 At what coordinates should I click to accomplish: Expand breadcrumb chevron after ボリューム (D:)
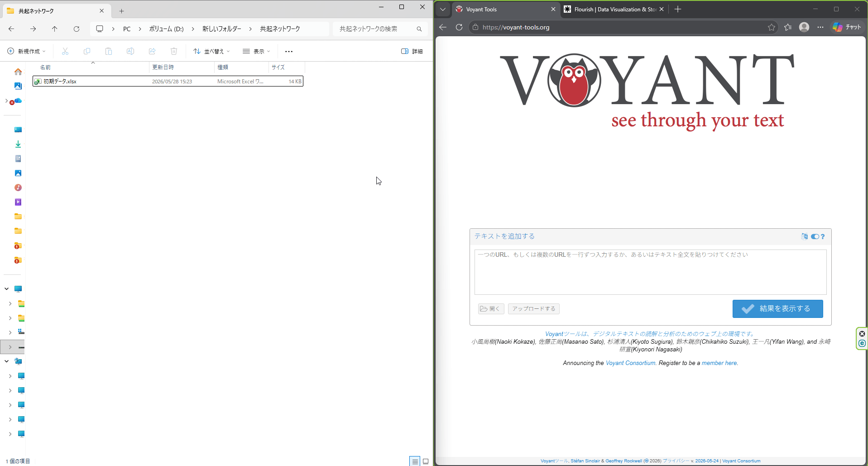193,29
